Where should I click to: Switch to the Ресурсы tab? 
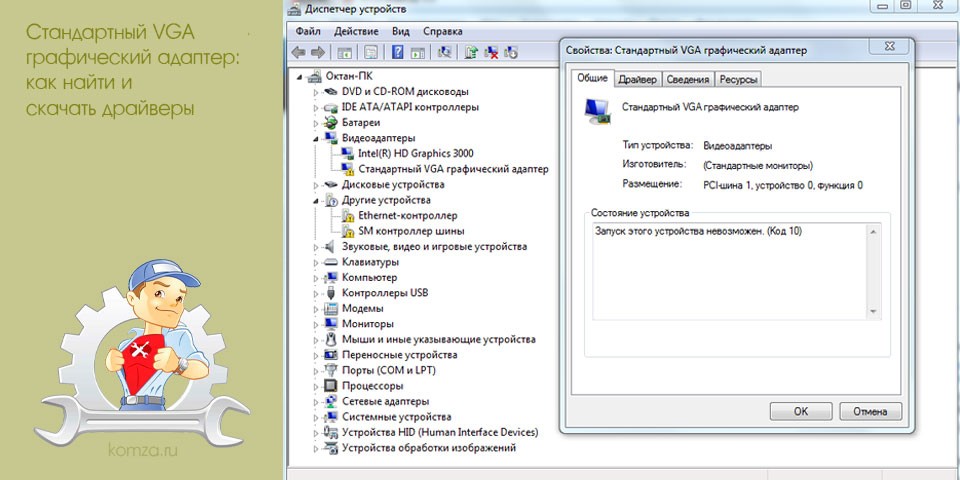pos(738,80)
